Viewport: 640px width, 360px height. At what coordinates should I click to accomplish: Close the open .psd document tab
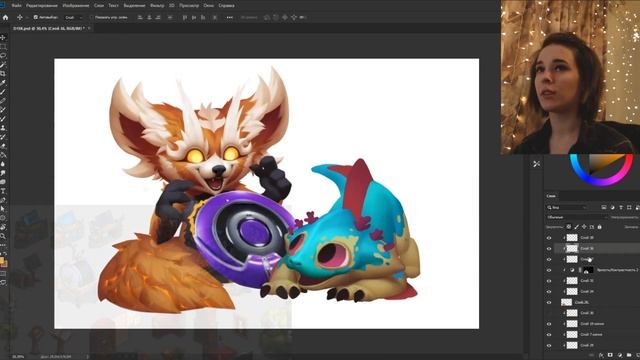tap(89, 28)
